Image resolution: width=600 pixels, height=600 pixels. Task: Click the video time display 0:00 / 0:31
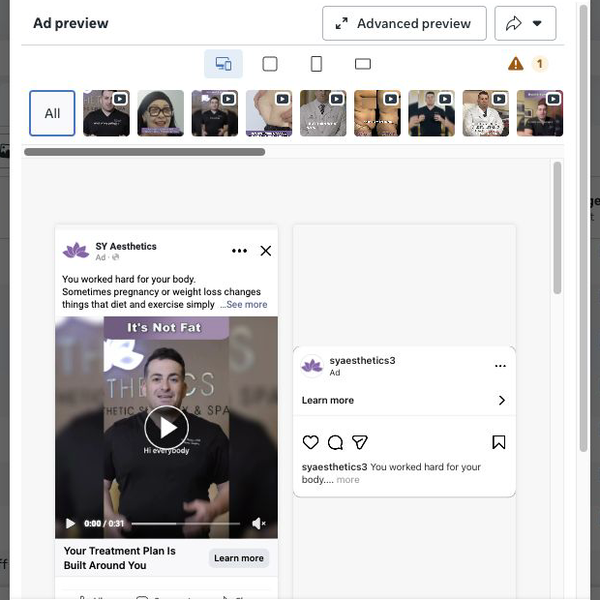[104, 523]
